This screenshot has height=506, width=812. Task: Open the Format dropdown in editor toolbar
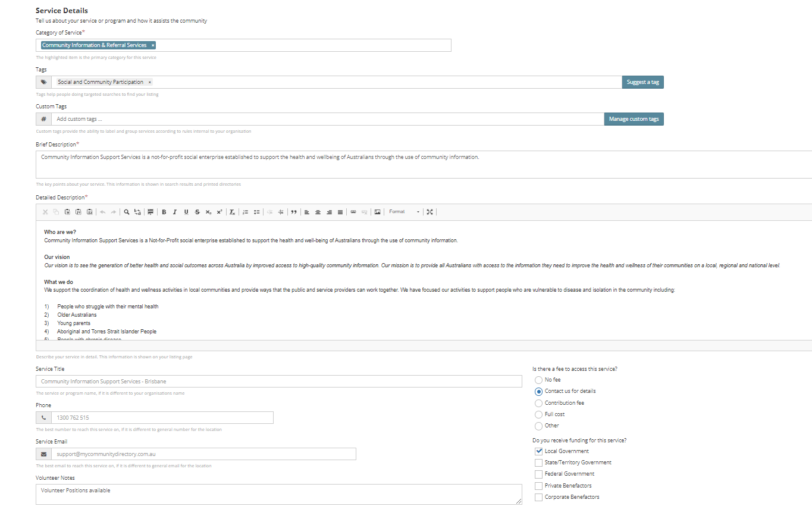click(404, 212)
